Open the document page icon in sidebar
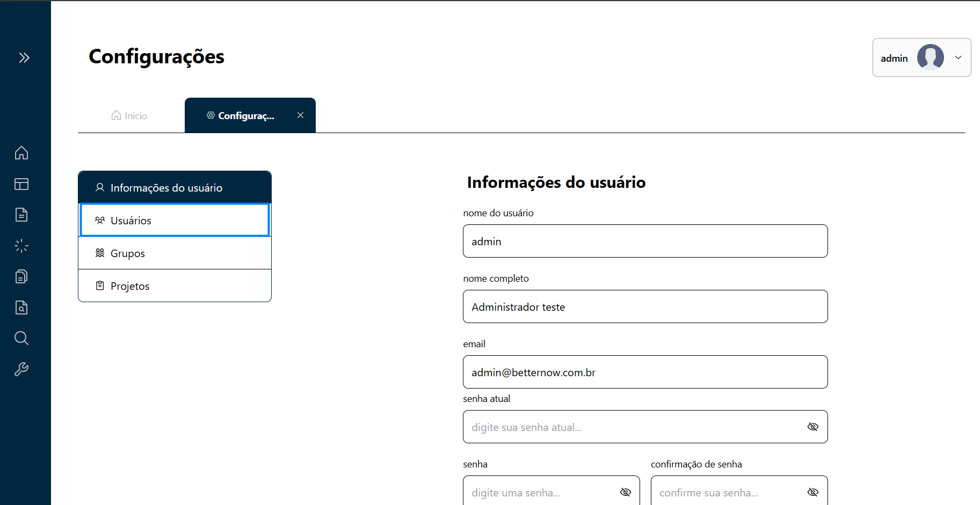980x505 pixels. (x=21, y=215)
